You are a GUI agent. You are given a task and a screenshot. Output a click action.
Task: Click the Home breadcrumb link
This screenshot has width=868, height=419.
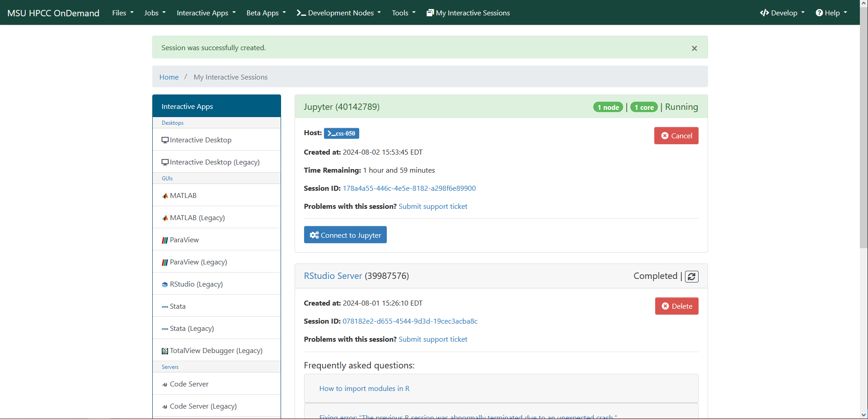[x=169, y=77]
